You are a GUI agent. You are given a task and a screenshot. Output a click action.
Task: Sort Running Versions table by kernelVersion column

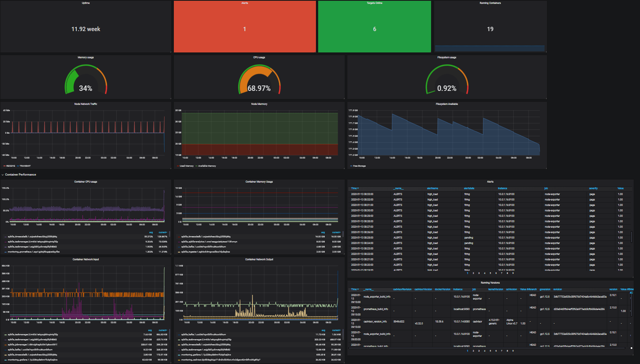[495, 289]
